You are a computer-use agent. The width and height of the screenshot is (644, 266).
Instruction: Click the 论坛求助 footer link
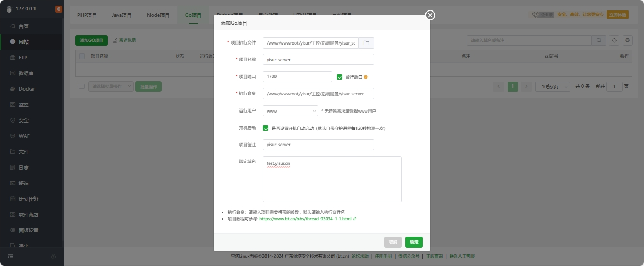click(x=360, y=257)
